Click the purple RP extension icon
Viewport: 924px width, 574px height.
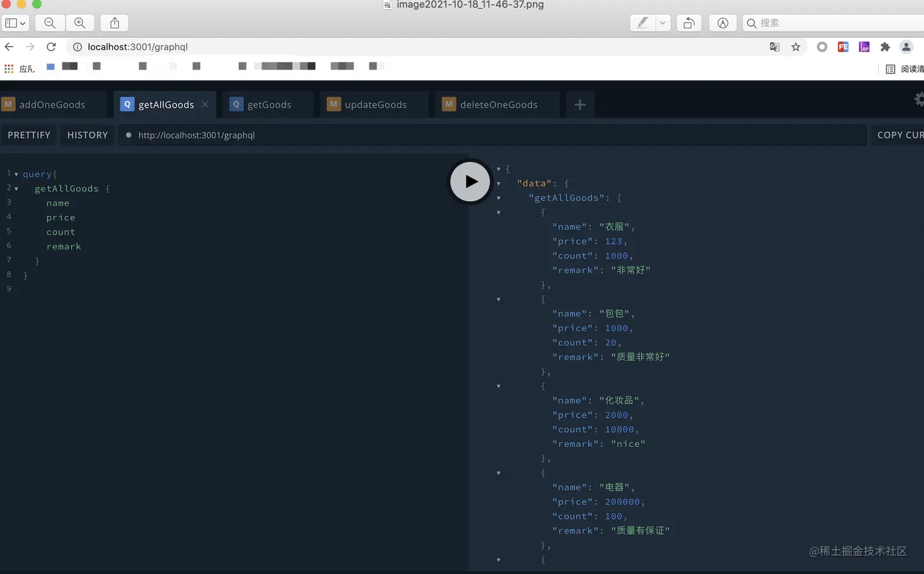pyautogui.click(x=864, y=46)
